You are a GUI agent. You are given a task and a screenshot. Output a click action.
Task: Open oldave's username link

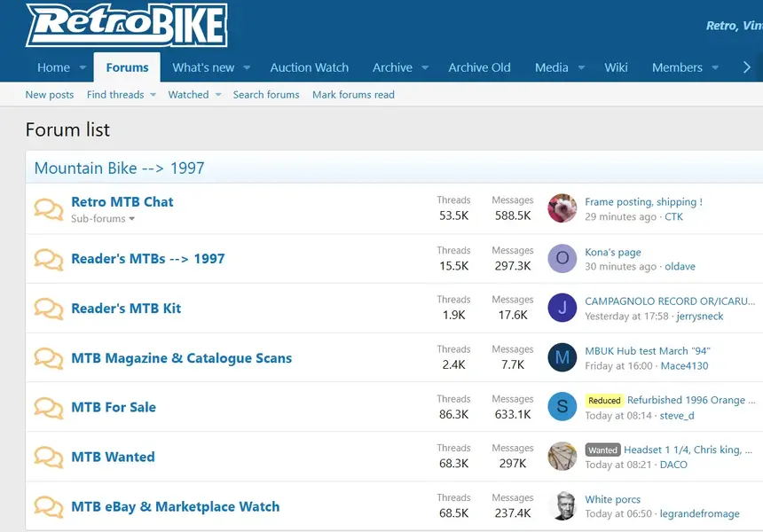point(680,267)
